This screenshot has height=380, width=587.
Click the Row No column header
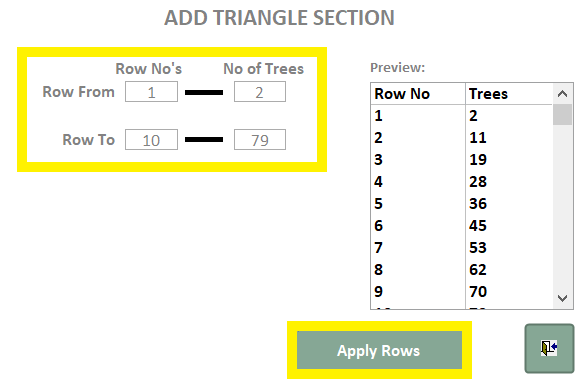[x=418, y=94]
